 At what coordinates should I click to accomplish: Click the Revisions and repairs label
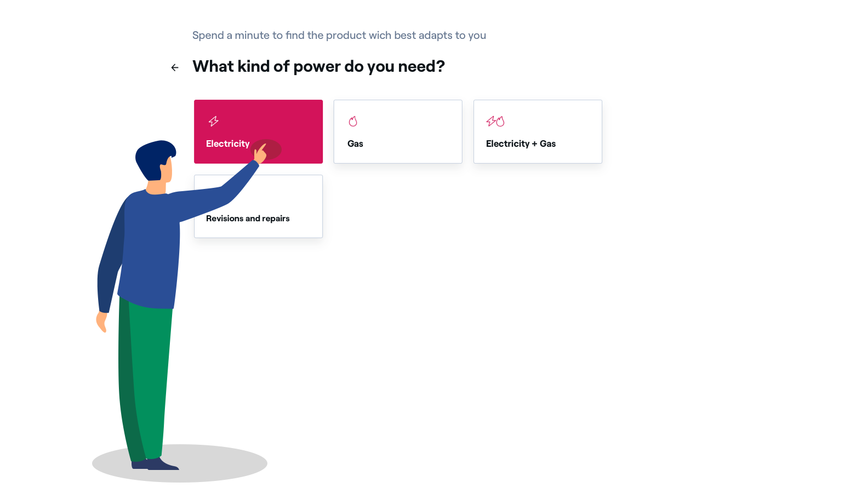coord(248,218)
